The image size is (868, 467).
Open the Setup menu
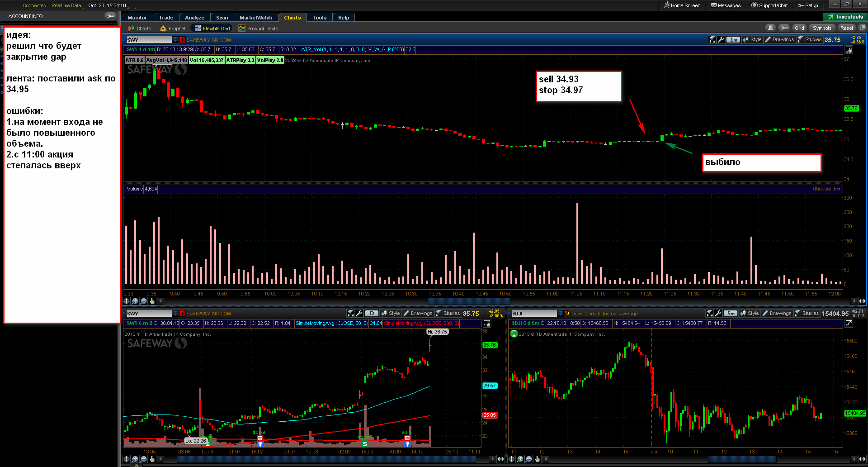point(808,5)
